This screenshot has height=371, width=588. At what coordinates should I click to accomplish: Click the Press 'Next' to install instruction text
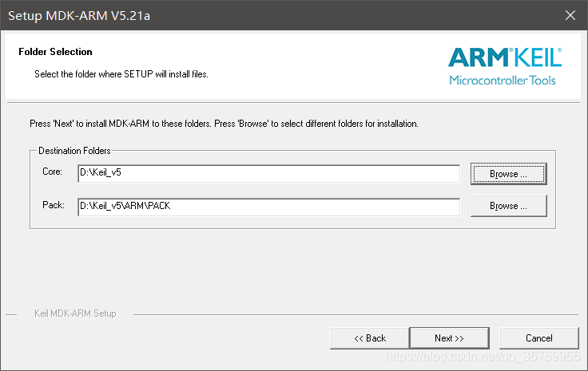pos(224,124)
